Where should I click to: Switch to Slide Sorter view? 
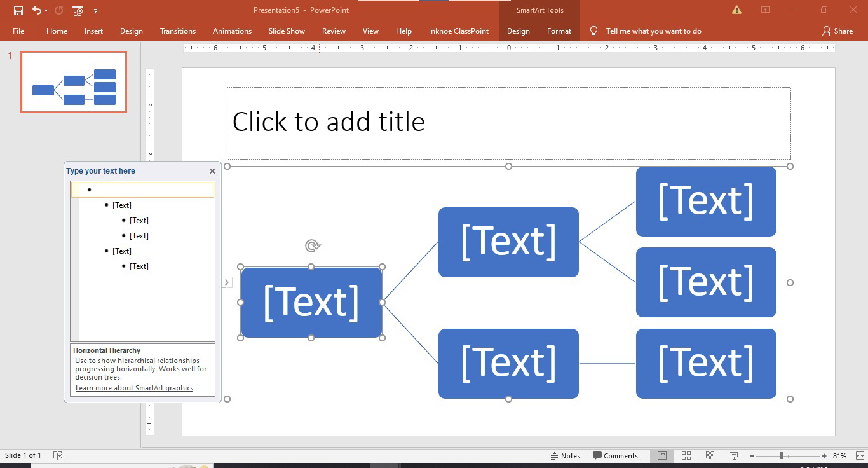(x=686, y=455)
